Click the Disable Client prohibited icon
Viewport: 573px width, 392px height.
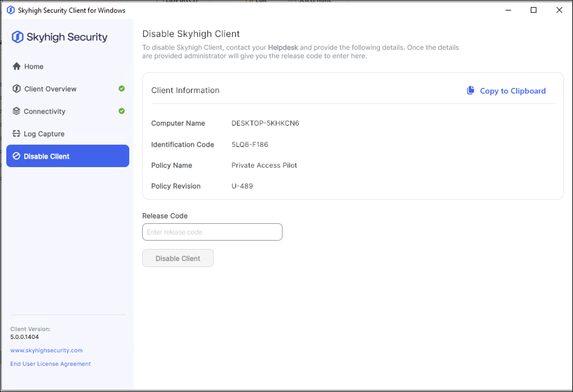point(16,156)
